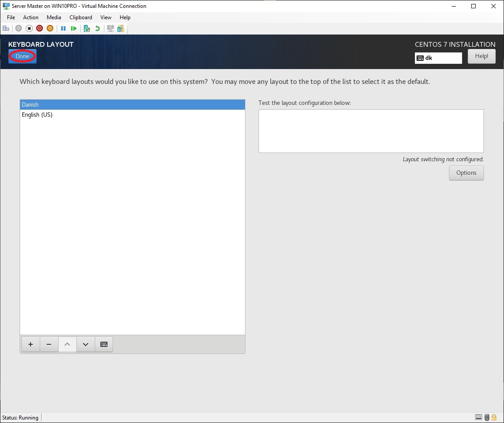Preview the selected keyboard layout
The width and height of the screenshot is (504, 423).
click(x=104, y=344)
